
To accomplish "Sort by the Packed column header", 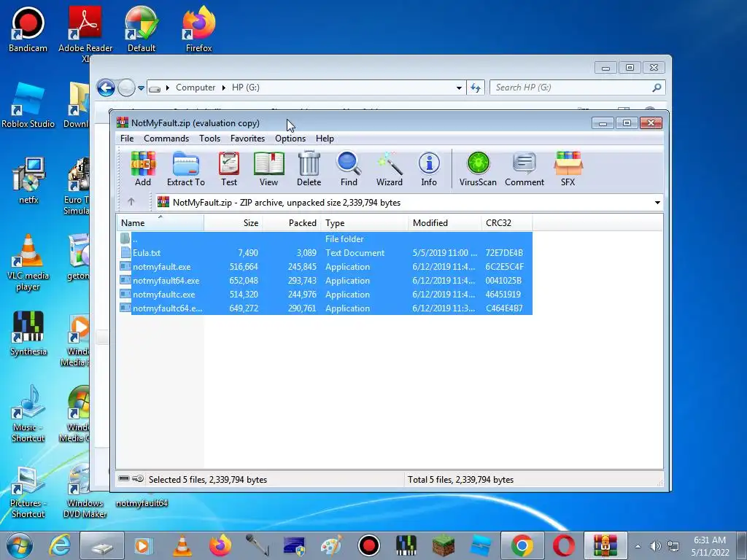I will (x=291, y=223).
